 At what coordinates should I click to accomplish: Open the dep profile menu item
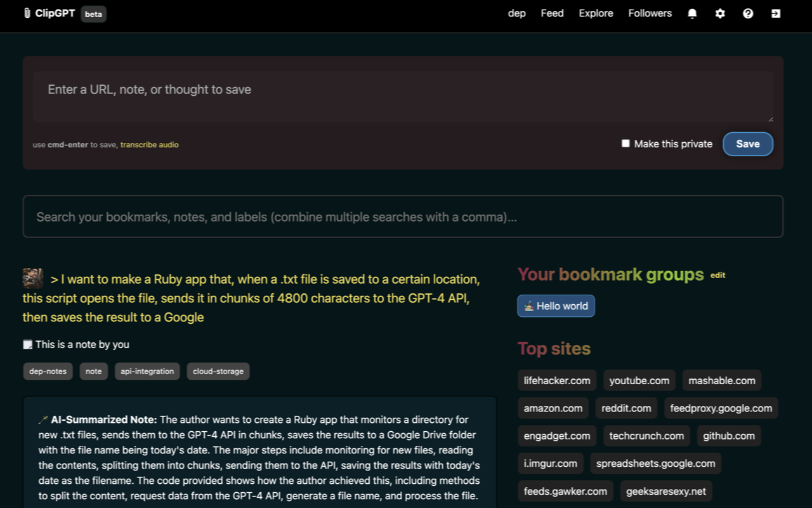click(517, 13)
